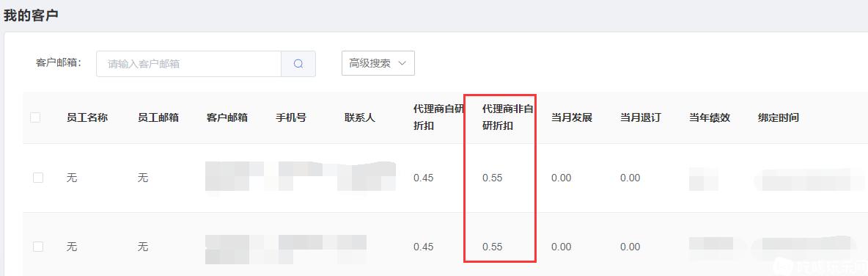Open the 高级搜索 dropdown
Image resolution: width=868 pixels, height=276 pixels.
(x=378, y=63)
